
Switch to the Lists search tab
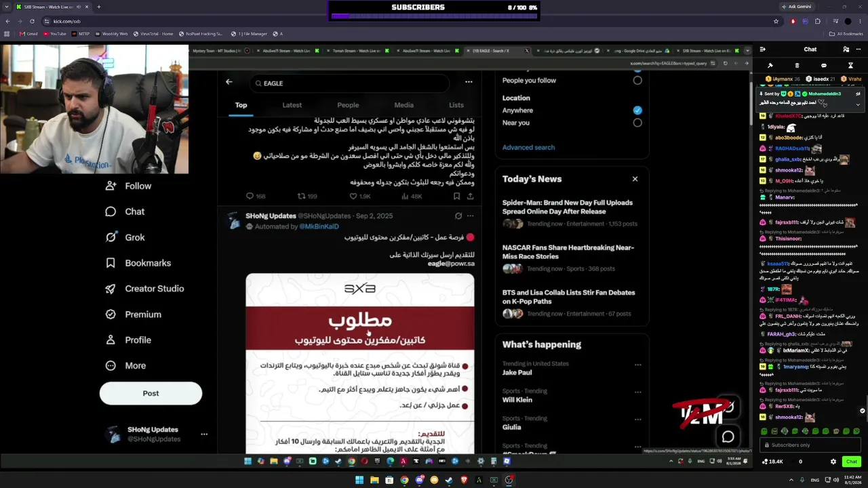coord(456,105)
